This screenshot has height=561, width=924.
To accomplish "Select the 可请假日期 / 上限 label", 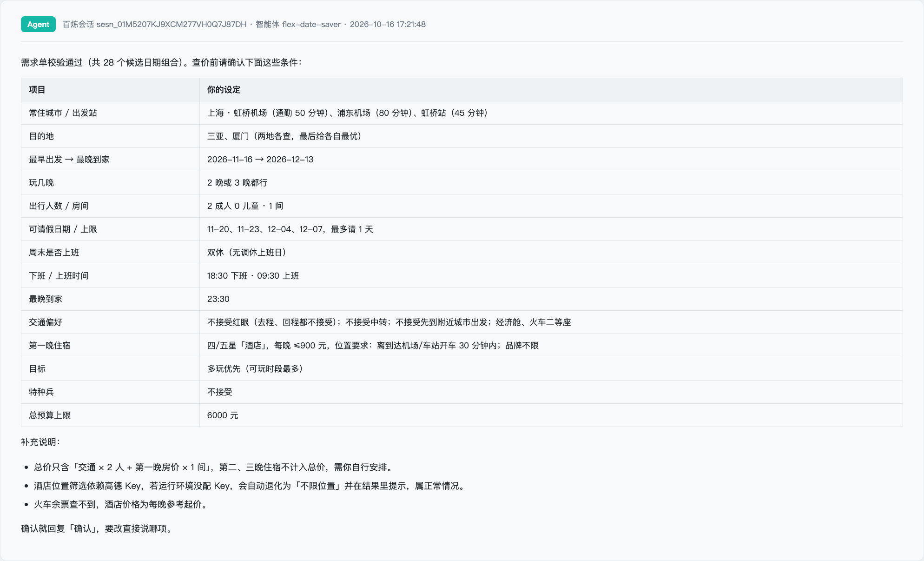I will click(63, 229).
